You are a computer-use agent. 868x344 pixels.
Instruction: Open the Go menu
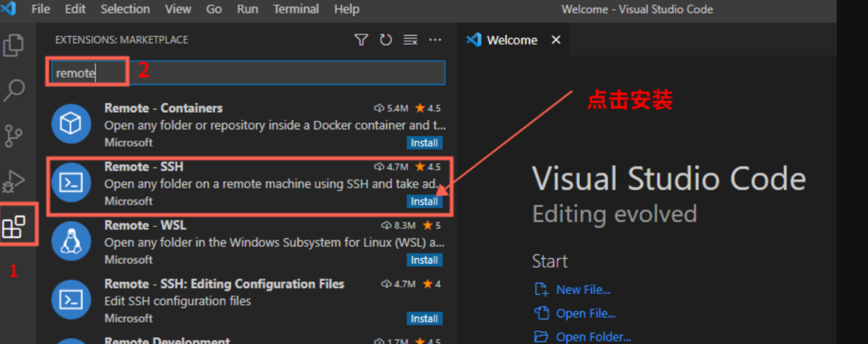pyautogui.click(x=214, y=9)
